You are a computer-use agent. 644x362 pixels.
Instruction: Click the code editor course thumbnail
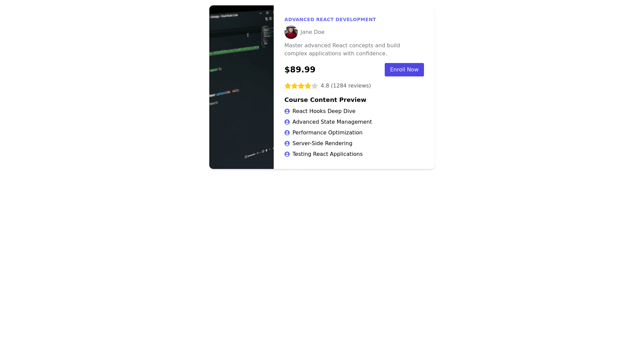pyautogui.click(x=241, y=87)
